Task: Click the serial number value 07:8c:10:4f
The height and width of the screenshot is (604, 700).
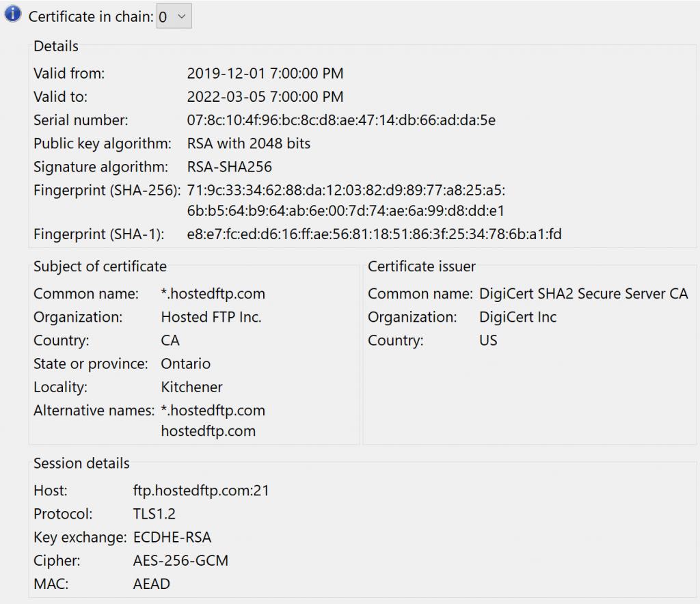Action: [x=341, y=120]
